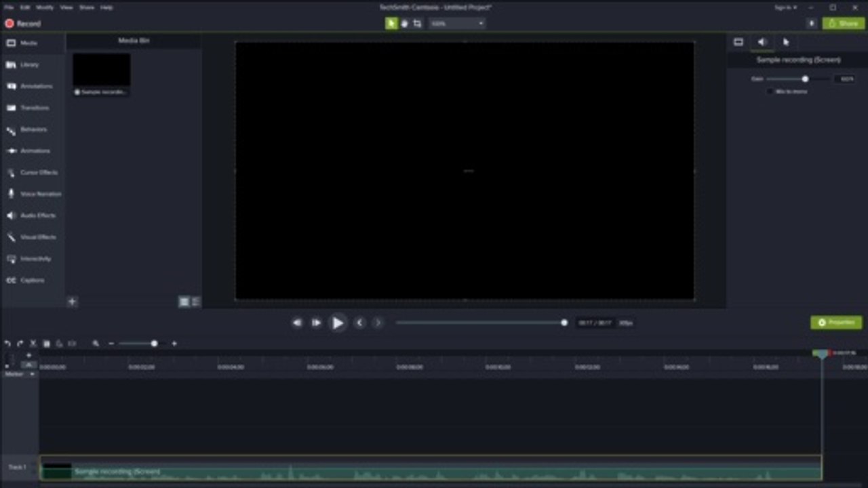Open the Voice Narration panel
The width and height of the screenshot is (868, 488).
click(x=33, y=194)
